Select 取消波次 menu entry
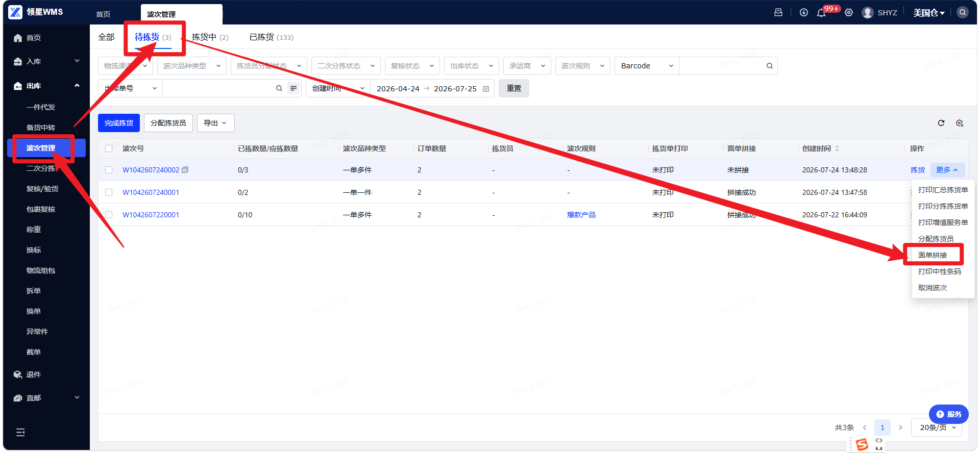980x453 pixels. pos(933,288)
